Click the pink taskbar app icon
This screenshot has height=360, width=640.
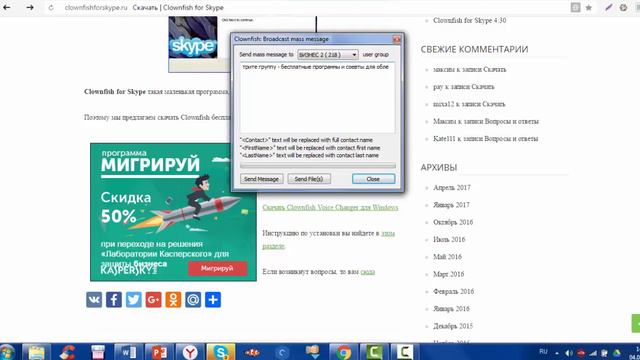[98, 352]
